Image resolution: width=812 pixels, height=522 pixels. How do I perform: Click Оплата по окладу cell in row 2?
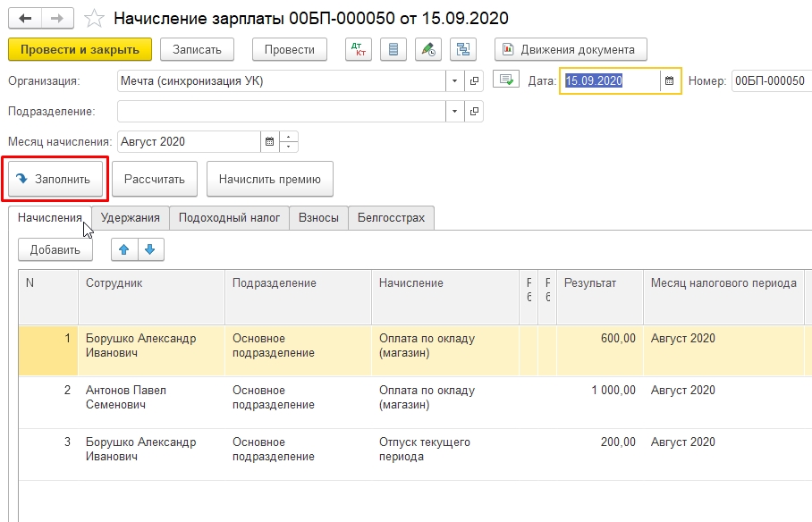[444, 402]
